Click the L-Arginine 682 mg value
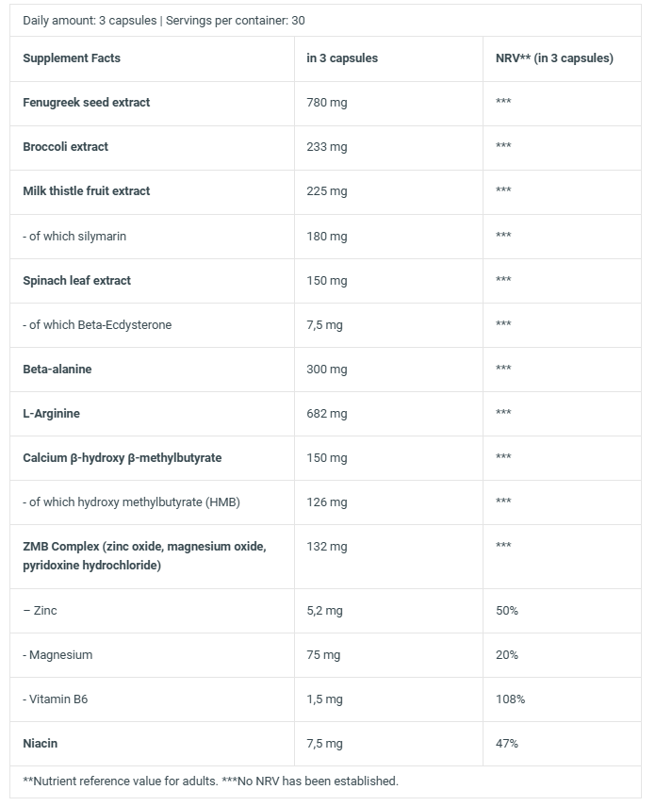This screenshot has width=672, height=806. tap(327, 414)
